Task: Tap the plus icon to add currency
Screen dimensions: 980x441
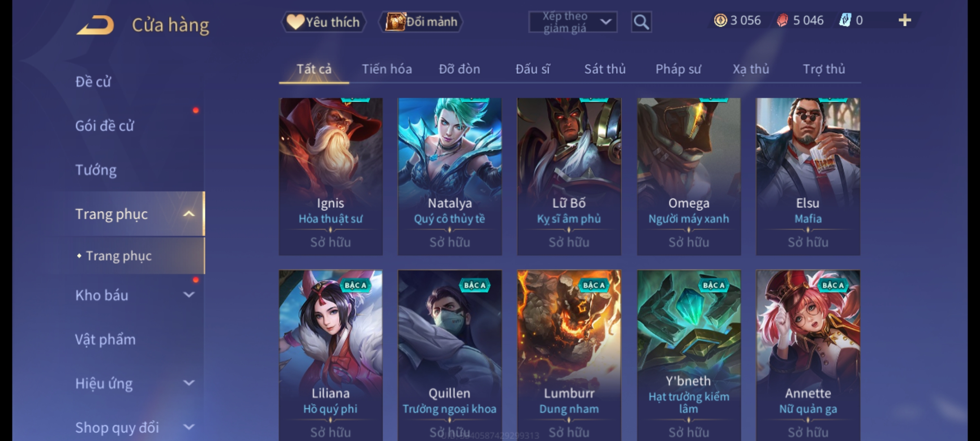Action: (905, 20)
